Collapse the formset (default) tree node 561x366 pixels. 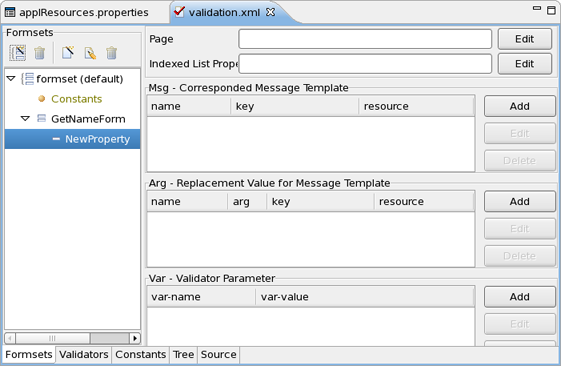click(x=11, y=78)
